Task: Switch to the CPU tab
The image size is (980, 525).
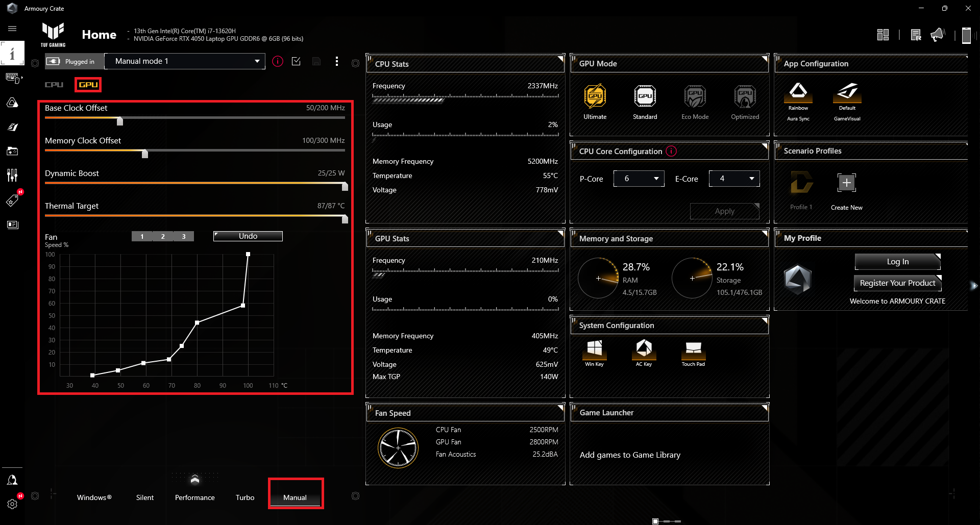Action: (x=54, y=85)
